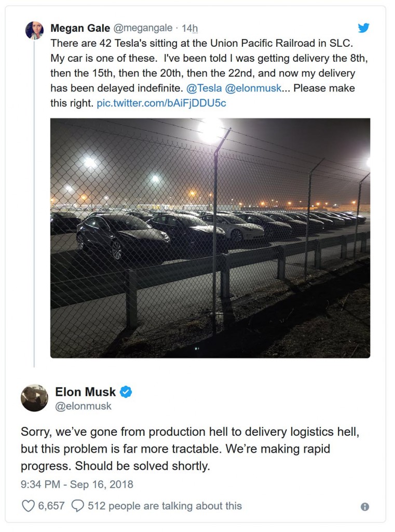395x532 pixels.
Task: Click the @megangale handle
Action: [143, 28]
